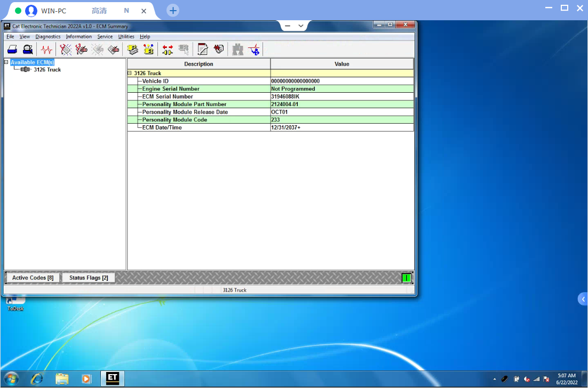Viewport: 588px width, 388px height.
Task: Open the Configuration tool icon
Action: click(x=148, y=50)
